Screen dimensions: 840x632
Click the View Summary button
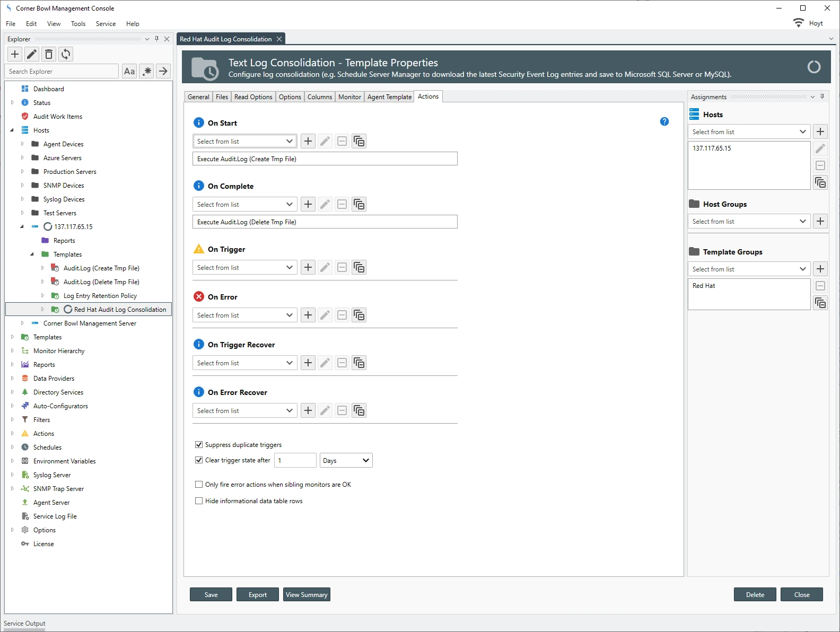pyautogui.click(x=307, y=595)
